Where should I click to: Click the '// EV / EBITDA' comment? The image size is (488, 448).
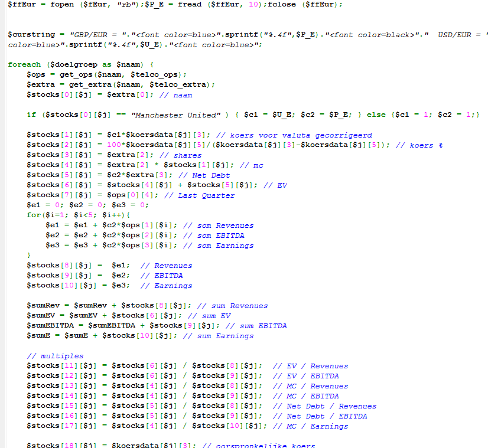pos(306,375)
